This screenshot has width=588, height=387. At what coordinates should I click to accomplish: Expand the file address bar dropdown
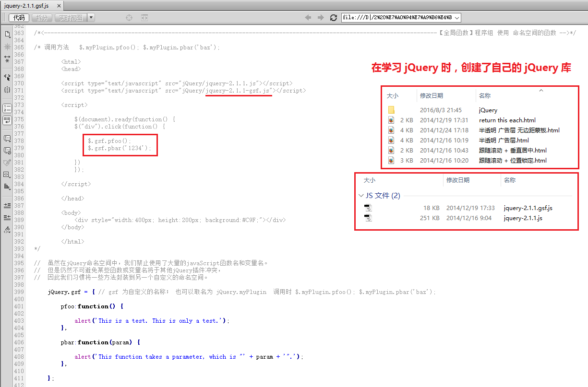[x=456, y=18]
